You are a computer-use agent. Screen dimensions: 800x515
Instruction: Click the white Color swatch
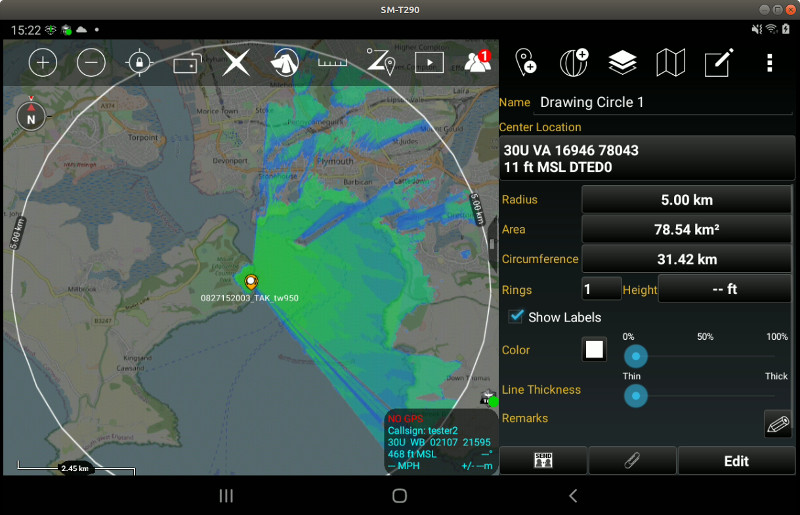coord(595,350)
